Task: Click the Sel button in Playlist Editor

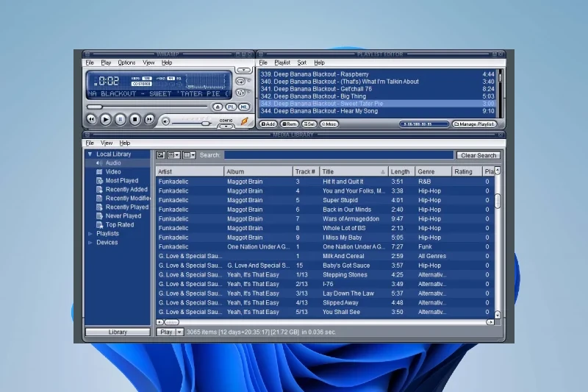Action: click(309, 124)
